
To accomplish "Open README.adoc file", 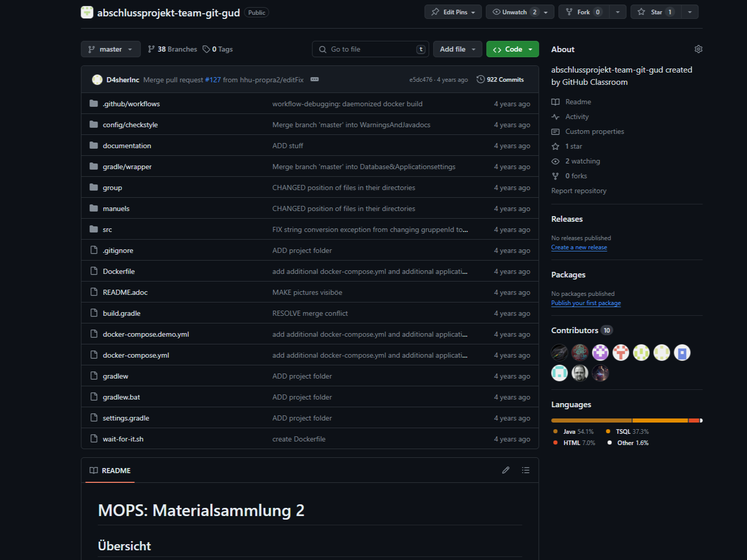I will pyautogui.click(x=125, y=292).
